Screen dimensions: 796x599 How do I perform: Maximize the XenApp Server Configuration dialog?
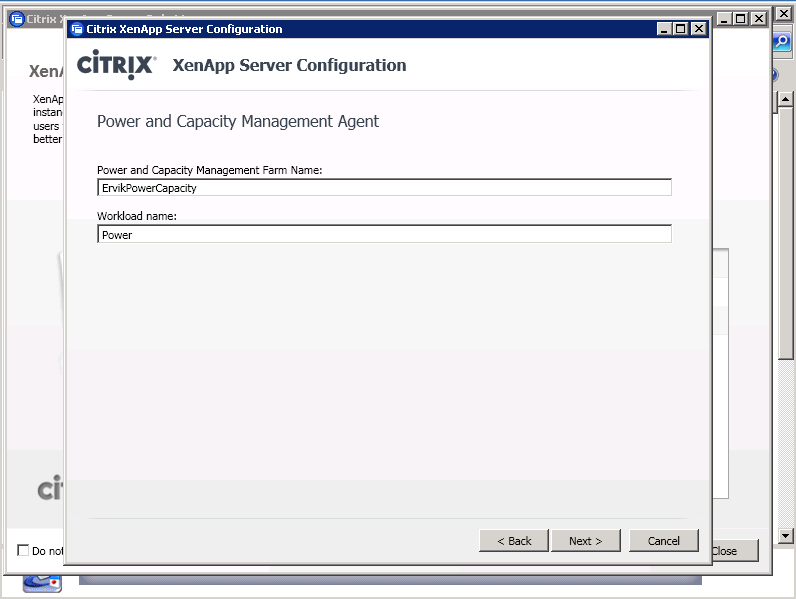tap(681, 29)
